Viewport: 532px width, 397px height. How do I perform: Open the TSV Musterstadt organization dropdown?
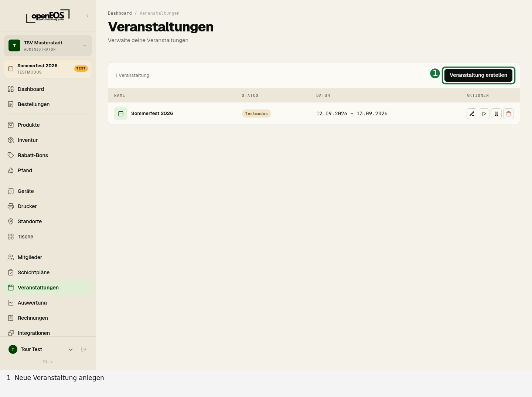pyautogui.click(x=48, y=45)
